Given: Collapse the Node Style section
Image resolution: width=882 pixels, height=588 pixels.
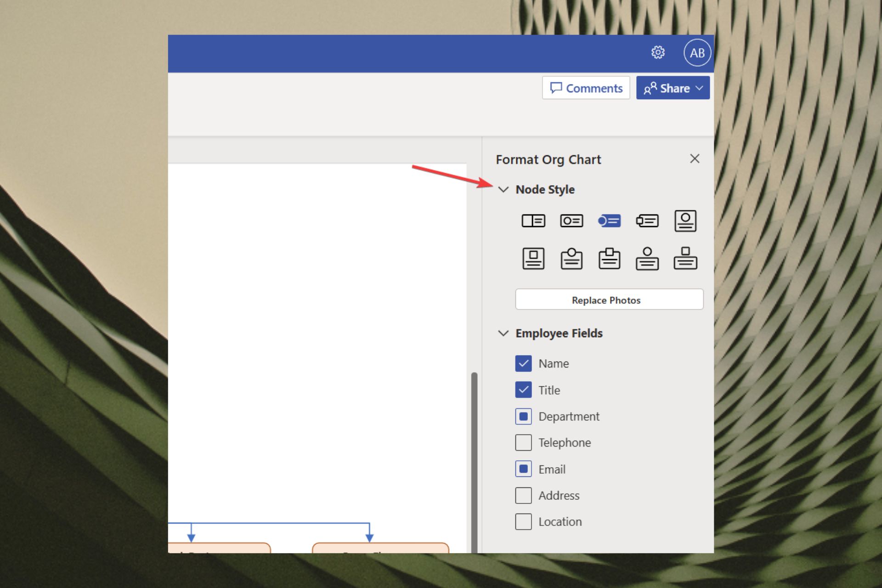Looking at the screenshot, I should tap(503, 189).
